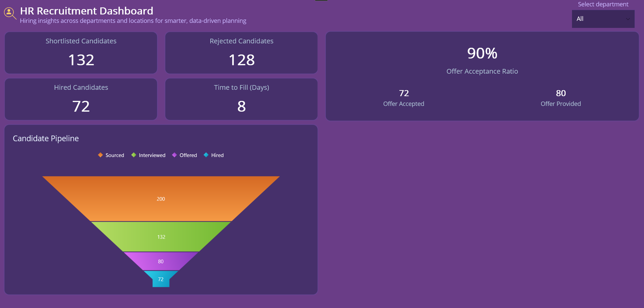Select the orange Sourced funnel segment
Screen dimensions: 644x308
pos(161,199)
